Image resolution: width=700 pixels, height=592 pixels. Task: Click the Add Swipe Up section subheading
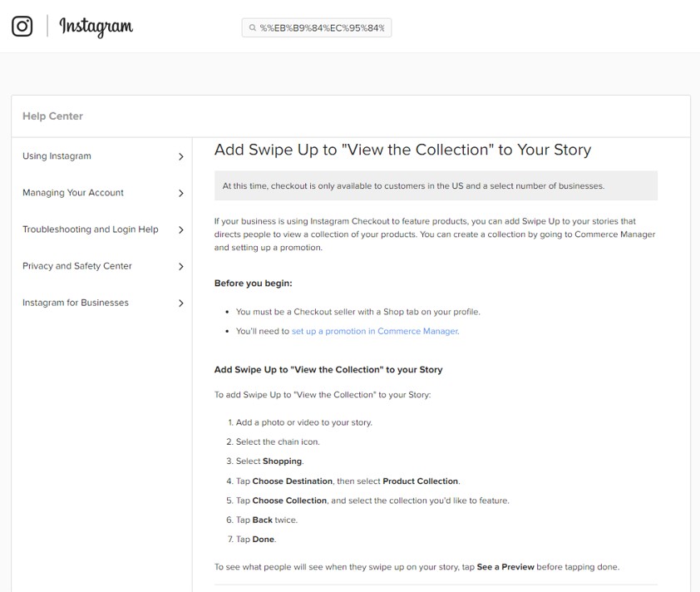click(x=328, y=370)
